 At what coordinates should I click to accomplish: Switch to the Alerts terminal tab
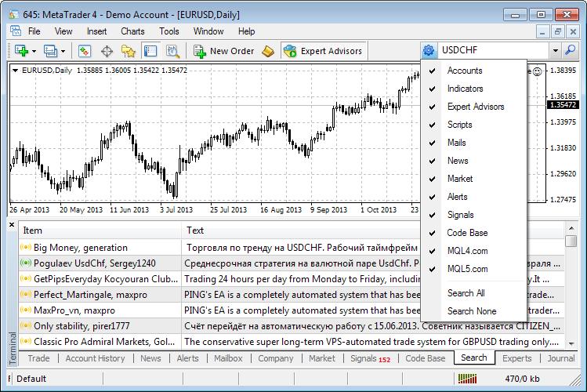click(x=187, y=358)
